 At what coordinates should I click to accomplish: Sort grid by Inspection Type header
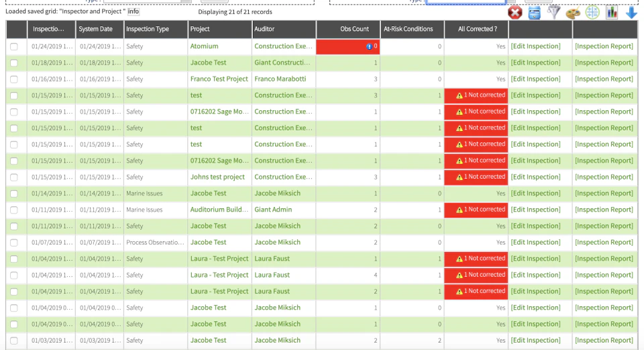point(156,29)
